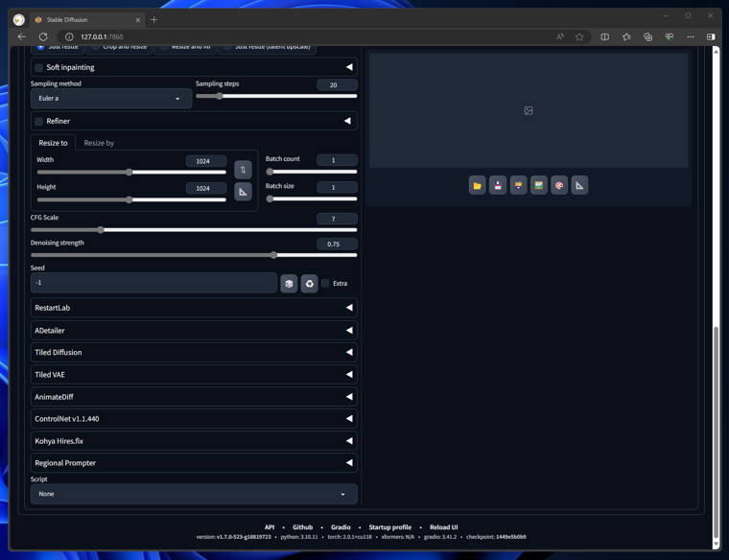Open the Sampling method dropdown
Image resolution: width=729 pixels, height=560 pixels.
tap(111, 99)
